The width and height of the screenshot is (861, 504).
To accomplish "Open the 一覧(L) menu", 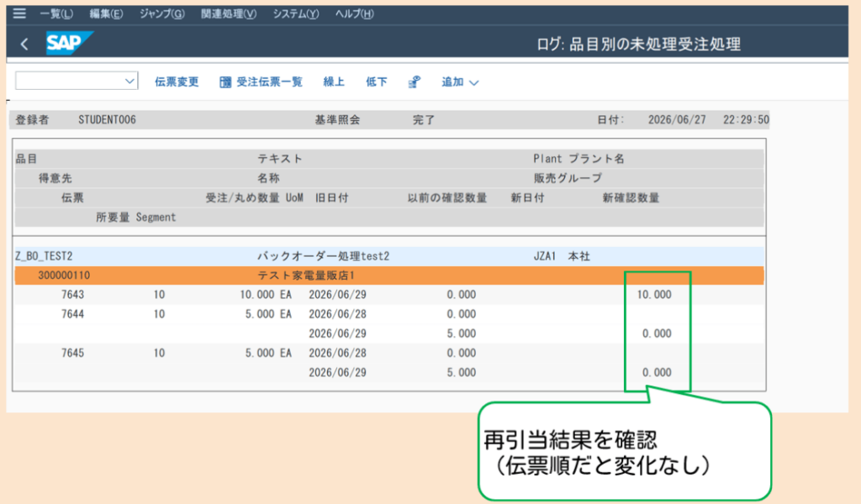I will 56,13.
